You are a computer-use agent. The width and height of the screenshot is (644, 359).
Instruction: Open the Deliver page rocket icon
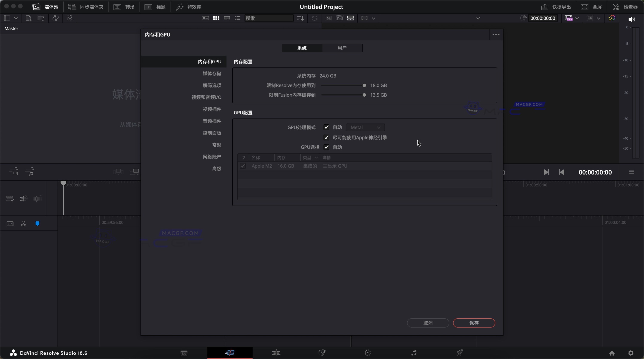tap(460, 353)
